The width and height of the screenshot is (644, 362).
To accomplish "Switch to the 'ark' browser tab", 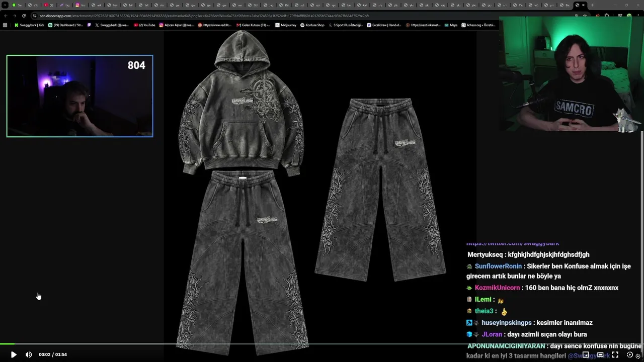I will pyautogui.click(x=96, y=5).
